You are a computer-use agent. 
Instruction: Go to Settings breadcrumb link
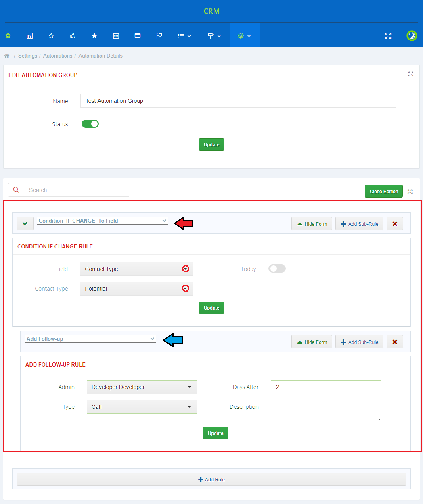pos(27,56)
